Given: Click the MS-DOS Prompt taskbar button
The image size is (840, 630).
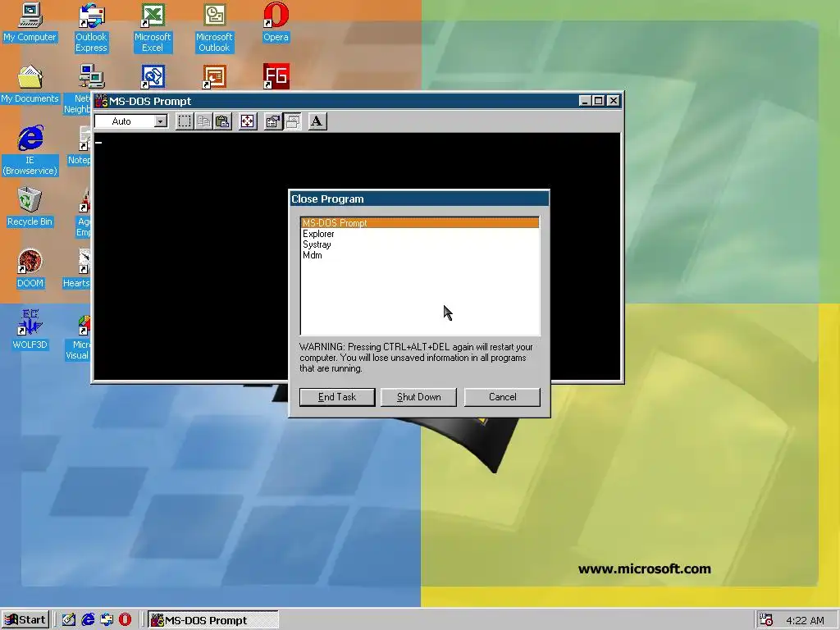Looking at the screenshot, I should pos(213,620).
